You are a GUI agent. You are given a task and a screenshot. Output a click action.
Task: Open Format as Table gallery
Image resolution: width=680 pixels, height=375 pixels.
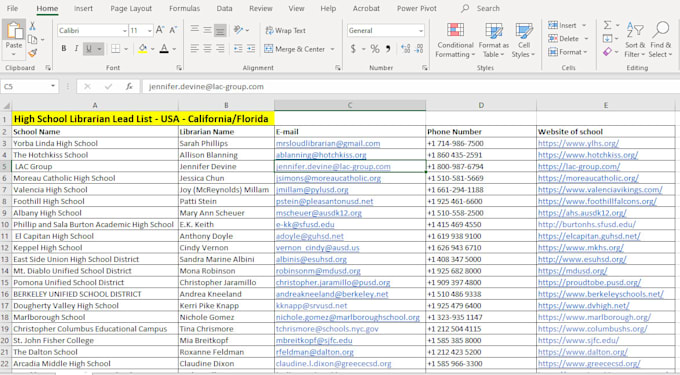pyautogui.click(x=494, y=40)
